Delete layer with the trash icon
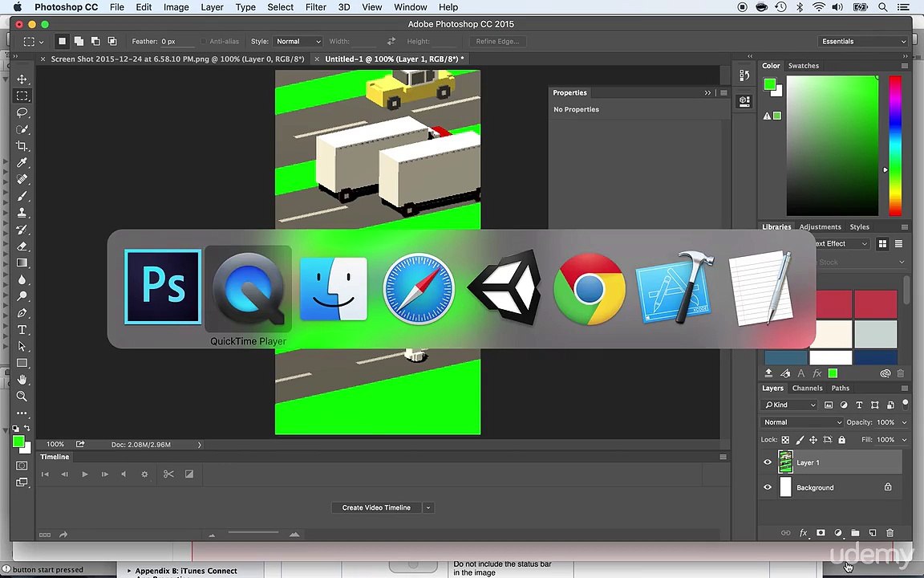 (x=890, y=532)
